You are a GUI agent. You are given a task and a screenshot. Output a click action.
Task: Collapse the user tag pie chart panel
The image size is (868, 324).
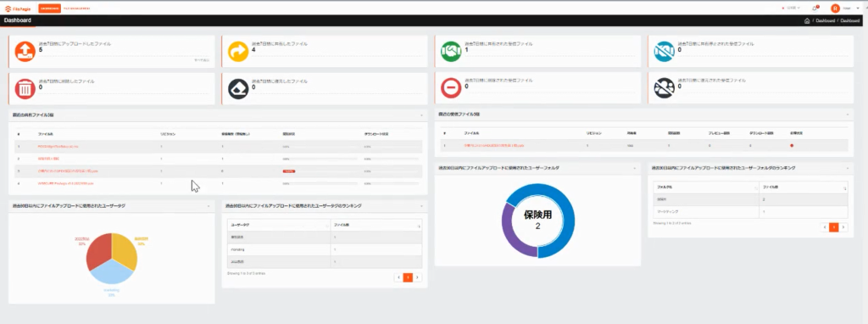(x=209, y=206)
